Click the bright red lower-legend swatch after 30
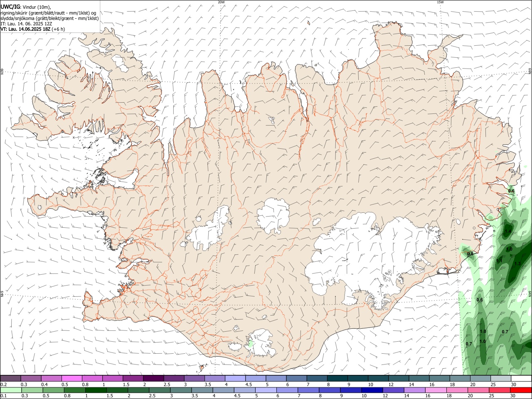 (521, 390)
